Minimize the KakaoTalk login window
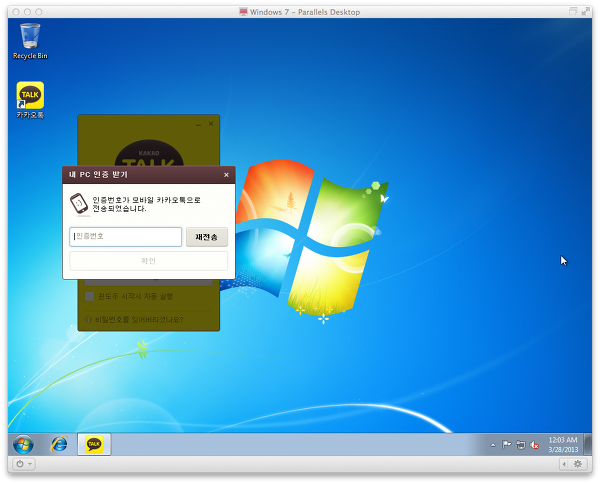600x484 pixels. click(198, 124)
